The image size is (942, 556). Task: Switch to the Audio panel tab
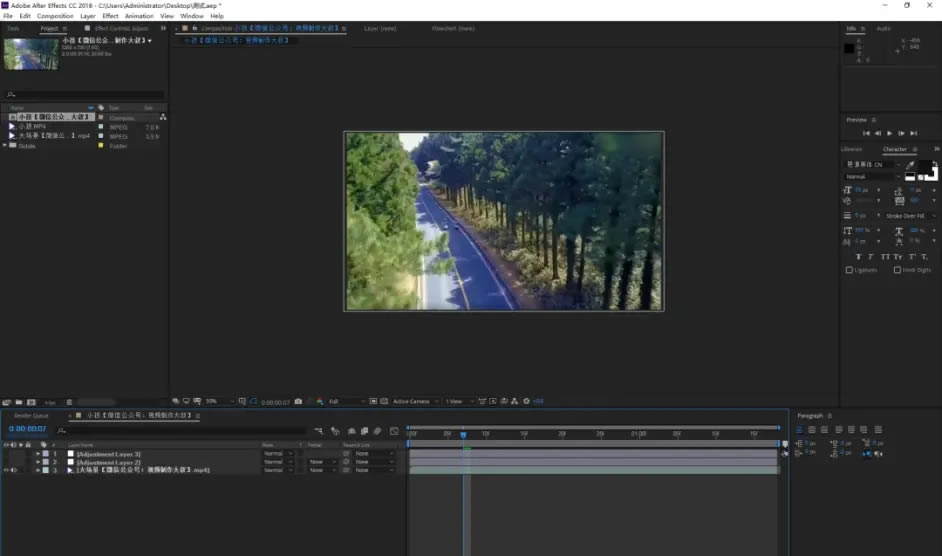(883, 29)
